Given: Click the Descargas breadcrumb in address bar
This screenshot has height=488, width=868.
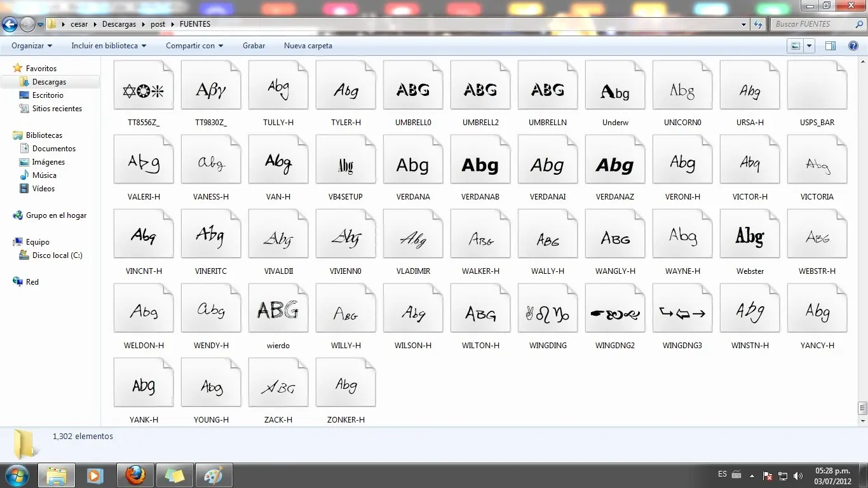Looking at the screenshot, I should coord(119,24).
